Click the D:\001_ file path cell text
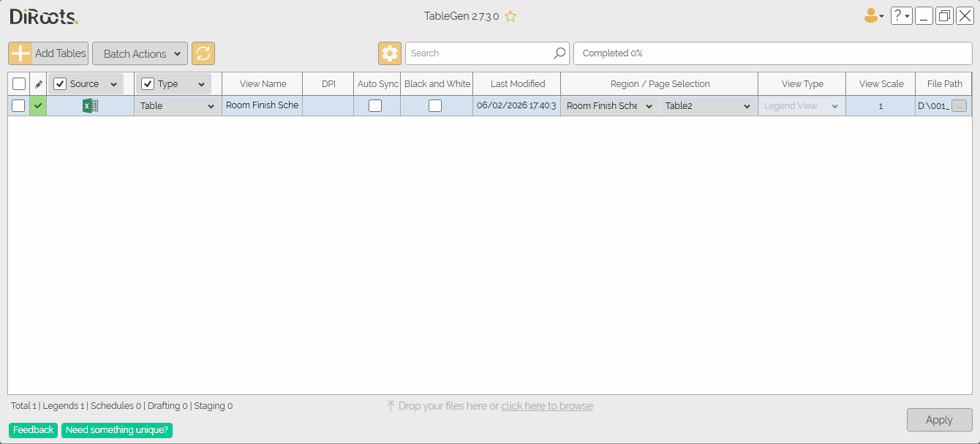This screenshot has height=444, width=980. (933, 106)
